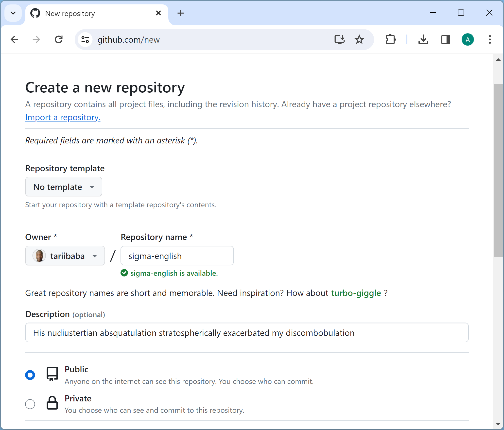Image resolution: width=504 pixels, height=430 pixels.
Task: Follow the Import a repository link
Action: tap(63, 117)
